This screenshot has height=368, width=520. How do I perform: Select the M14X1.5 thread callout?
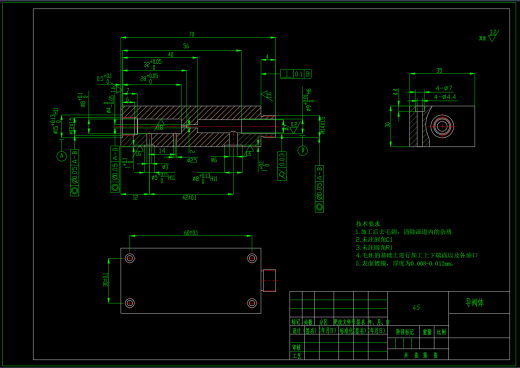[323, 125]
